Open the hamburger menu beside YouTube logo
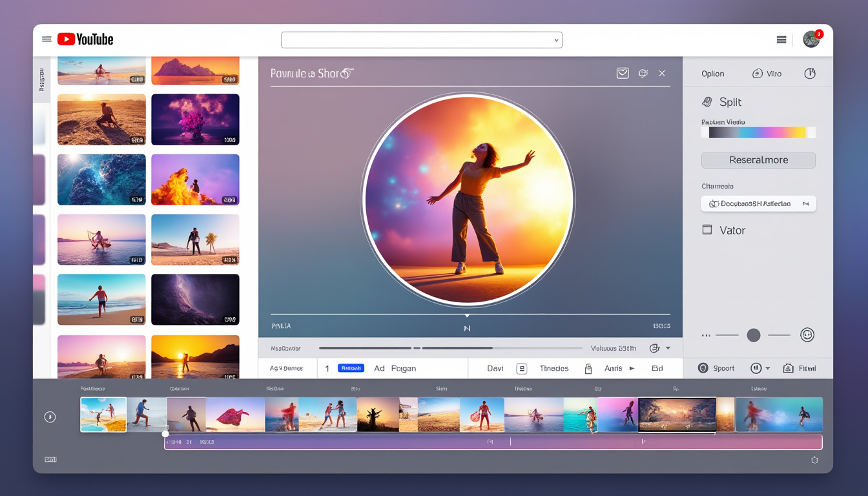This screenshot has width=868, height=496. [46, 39]
